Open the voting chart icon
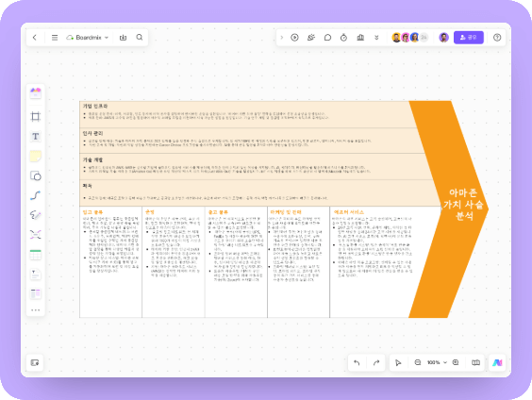Viewport: 532px width, 400px height. (360, 38)
